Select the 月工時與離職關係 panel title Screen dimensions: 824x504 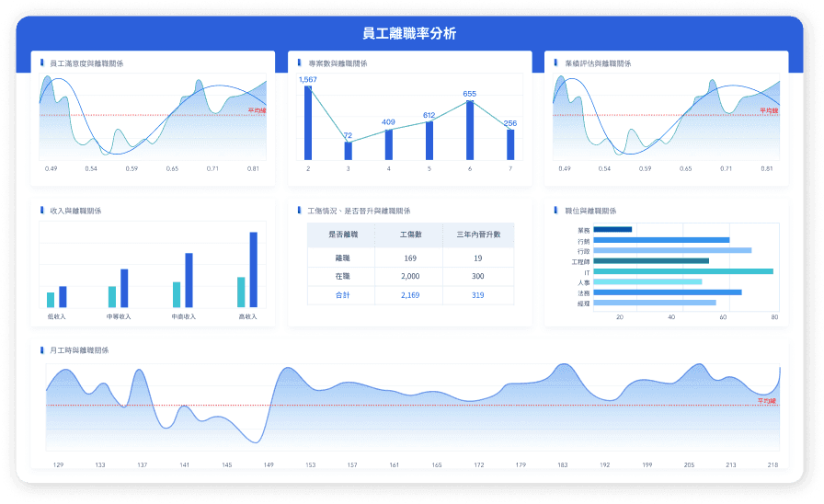tap(79, 350)
